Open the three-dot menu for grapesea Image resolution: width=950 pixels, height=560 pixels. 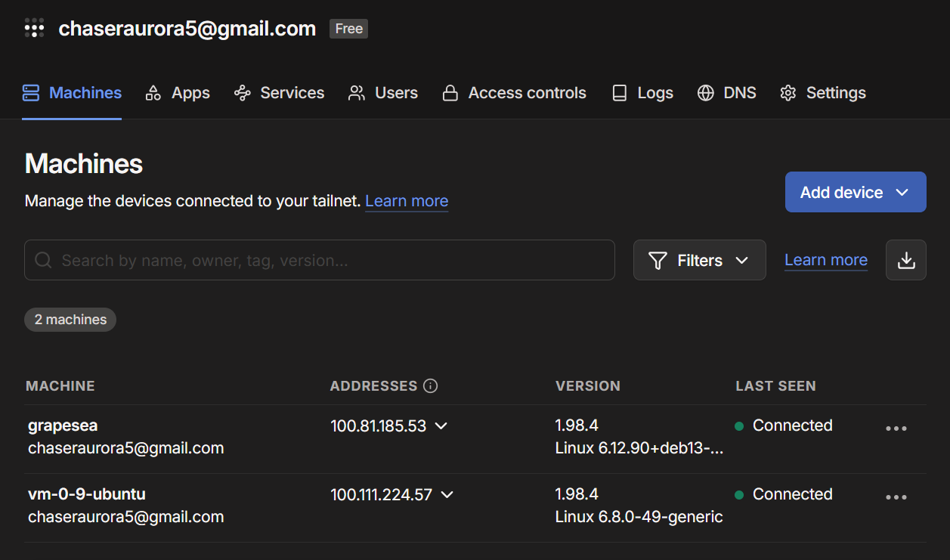896,429
